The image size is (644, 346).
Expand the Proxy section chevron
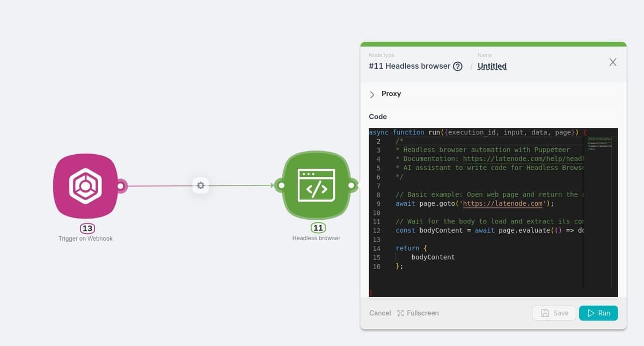(372, 94)
